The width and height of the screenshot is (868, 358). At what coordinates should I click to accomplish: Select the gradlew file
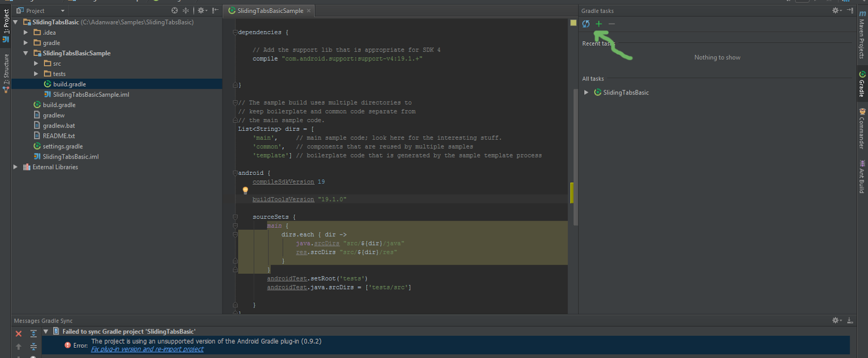pyautogui.click(x=54, y=115)
